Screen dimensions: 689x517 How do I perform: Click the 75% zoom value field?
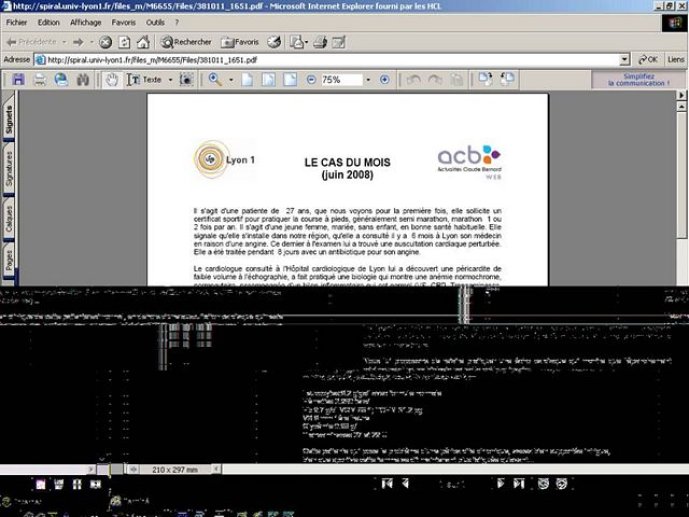coord(341,80)
